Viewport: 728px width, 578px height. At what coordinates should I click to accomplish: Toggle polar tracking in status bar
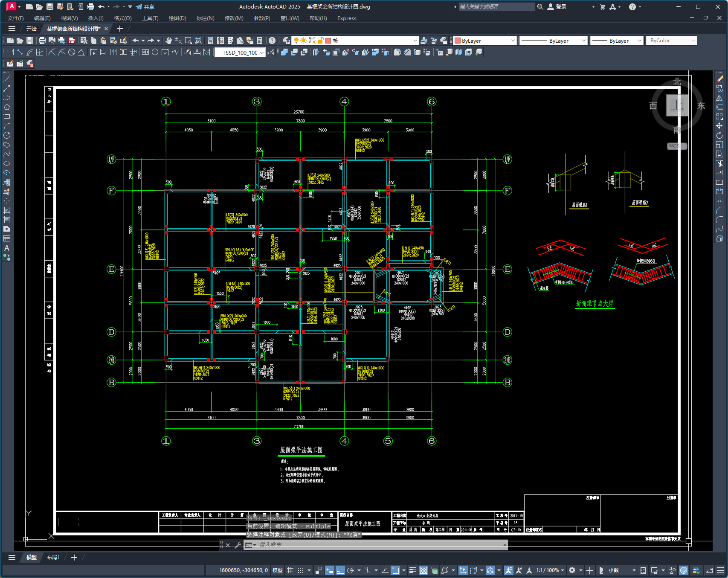point(351,570)
